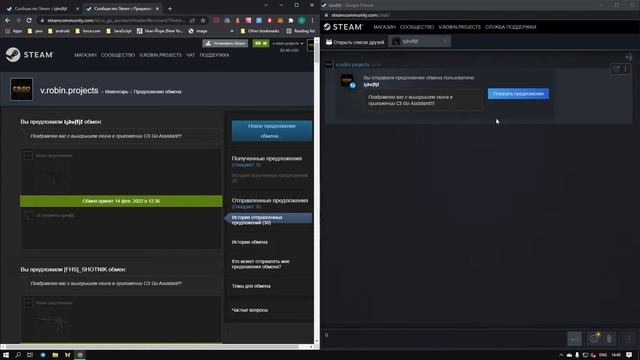Open the friends list button
The image size is (640, 360).
354,42
